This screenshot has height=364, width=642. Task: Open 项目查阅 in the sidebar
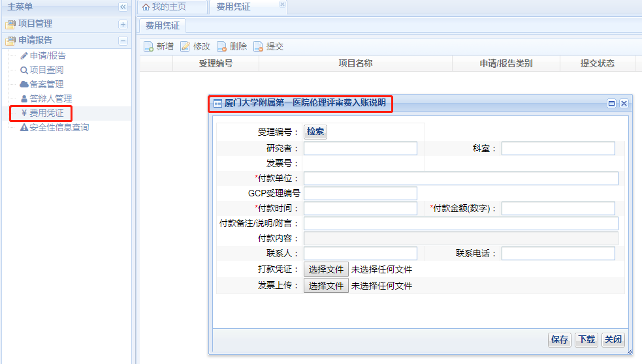[x=46, y=70]
